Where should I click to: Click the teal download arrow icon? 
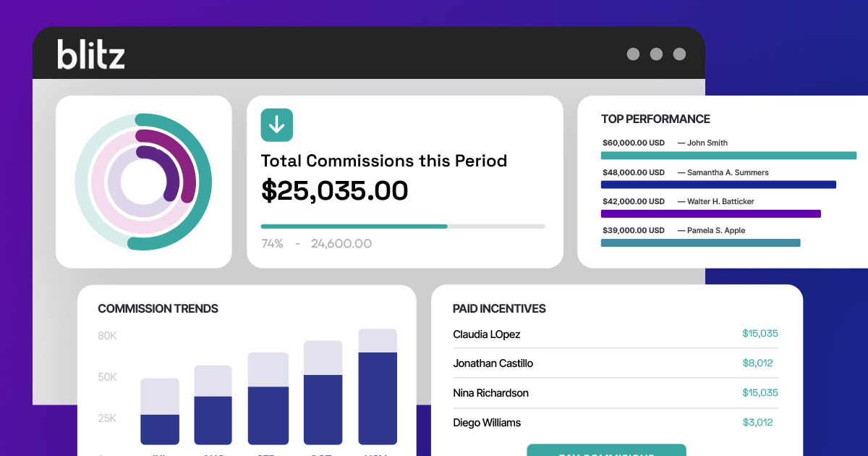tap(277, 124)
